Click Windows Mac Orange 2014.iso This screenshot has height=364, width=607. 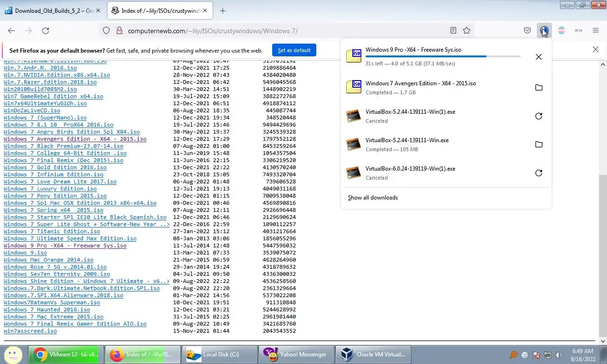click(x=48, y=260)
